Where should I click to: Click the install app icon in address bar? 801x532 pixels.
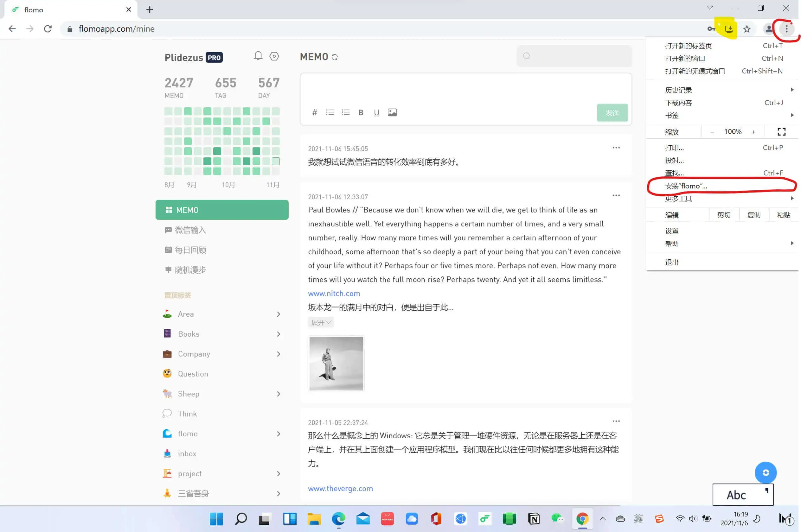(x=729, y=29)
